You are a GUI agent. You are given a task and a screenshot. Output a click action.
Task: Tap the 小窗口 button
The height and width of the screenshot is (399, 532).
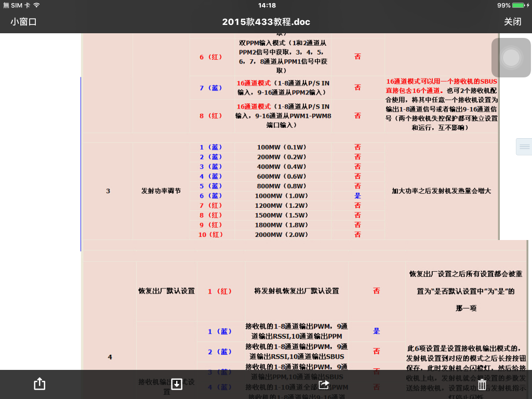pyautogui.click(x=23, y=22)
